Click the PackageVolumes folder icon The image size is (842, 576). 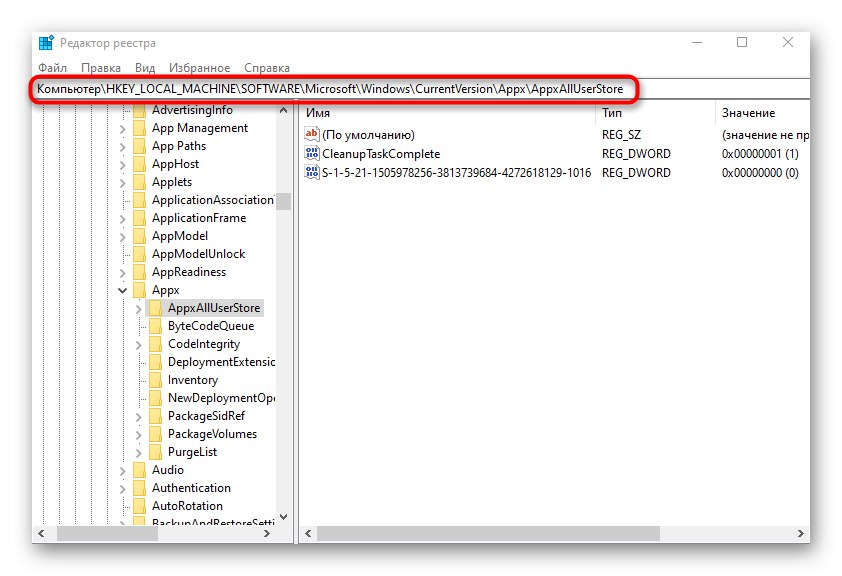coord(156,434)
